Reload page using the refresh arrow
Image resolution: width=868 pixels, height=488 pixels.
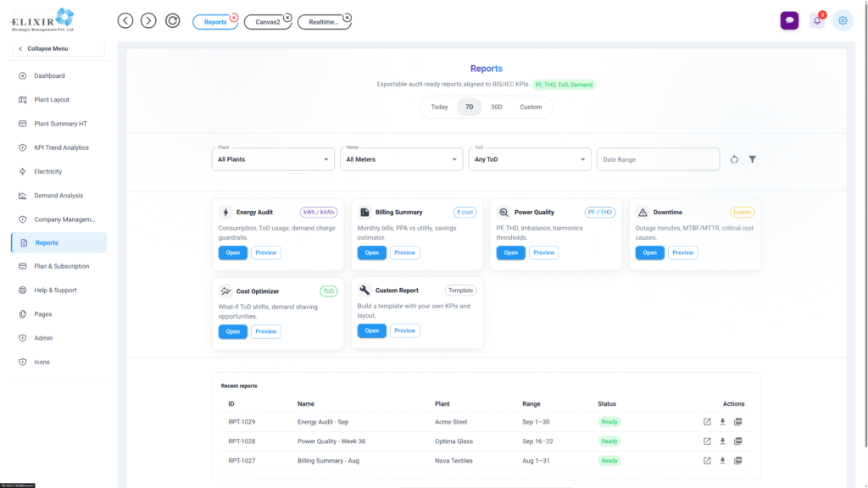(x=173, y=21)
